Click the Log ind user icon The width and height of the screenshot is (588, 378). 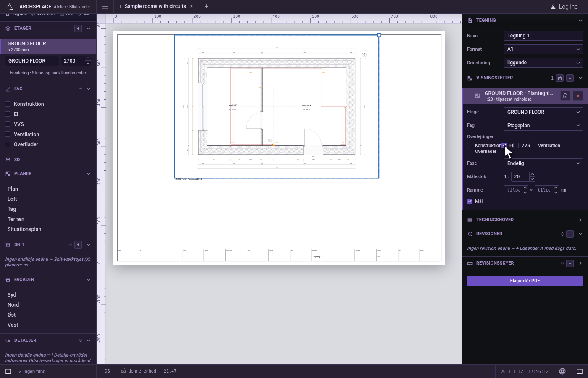pyautogui.click(x=553, y=7)
